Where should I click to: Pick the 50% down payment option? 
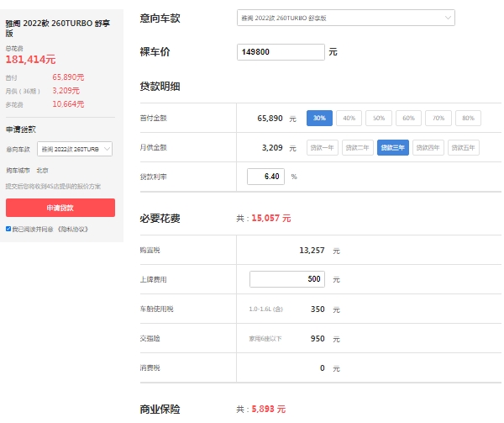coord(379,119)
